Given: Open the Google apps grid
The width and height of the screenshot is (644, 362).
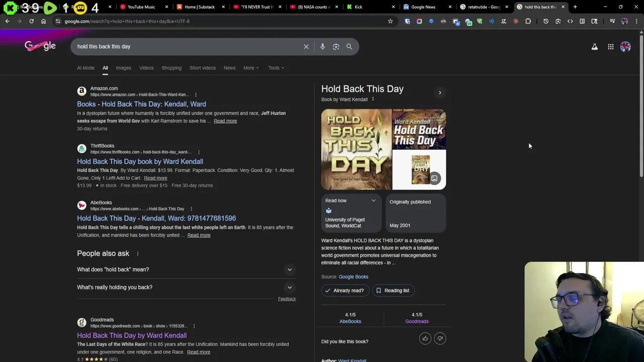Looking at the screenshot, I should (x=611, y=46).
